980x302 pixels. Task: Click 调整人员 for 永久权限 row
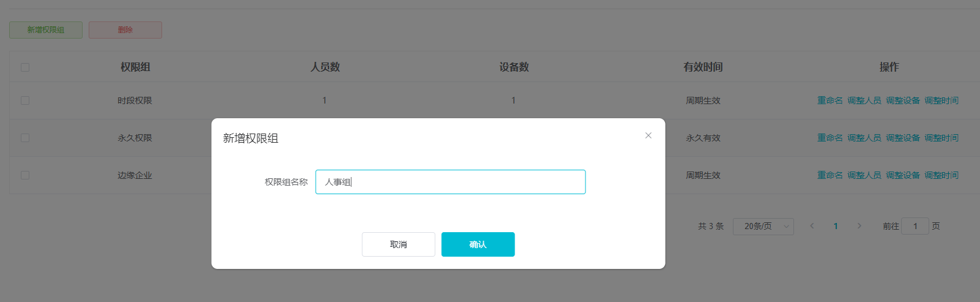tap(864, 138)
